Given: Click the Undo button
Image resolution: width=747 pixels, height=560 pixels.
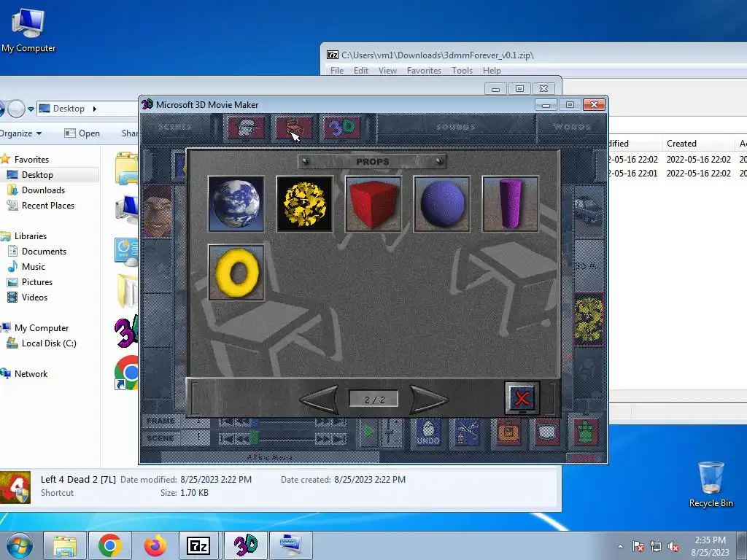Looking at the screenshot, I should pyautogui.click(x=427, y=432).
